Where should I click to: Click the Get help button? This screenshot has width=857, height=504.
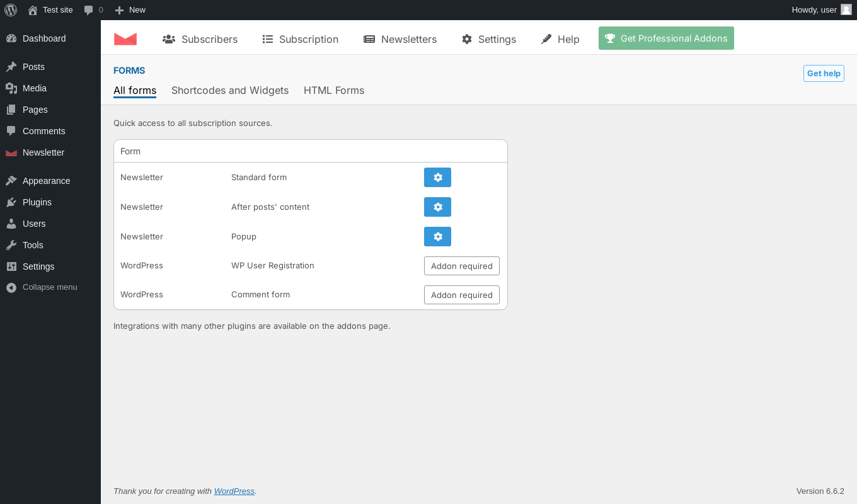pyautogui.click(x=824, y=74)
